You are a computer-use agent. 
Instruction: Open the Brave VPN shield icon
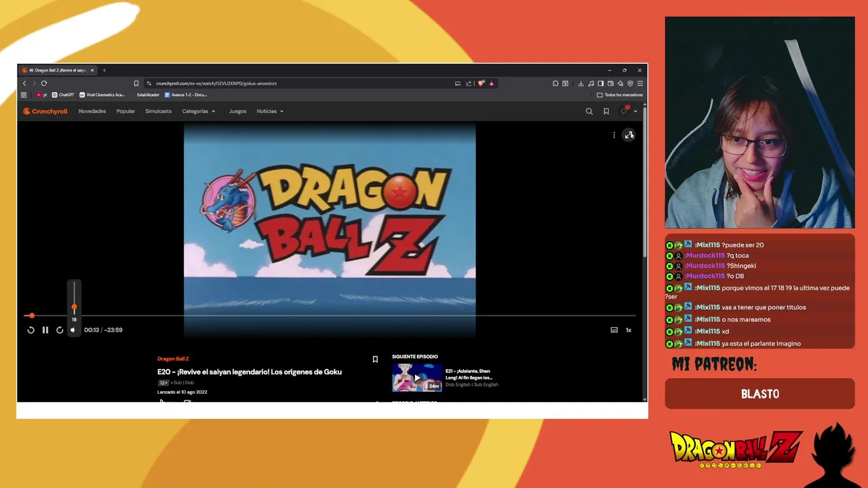point(630,83)
